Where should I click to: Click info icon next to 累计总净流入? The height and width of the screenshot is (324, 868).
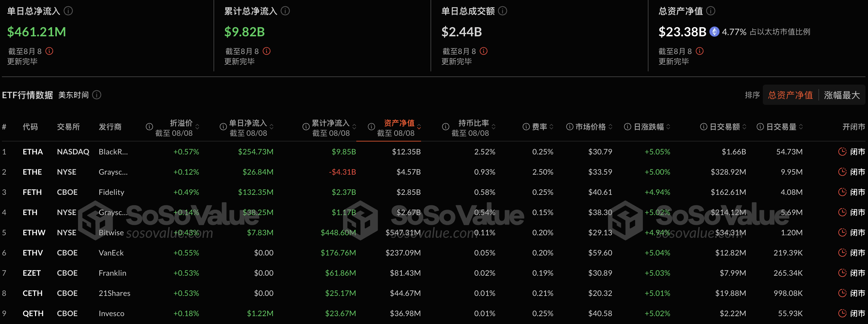pyautogui.click(x=286, y=11)
